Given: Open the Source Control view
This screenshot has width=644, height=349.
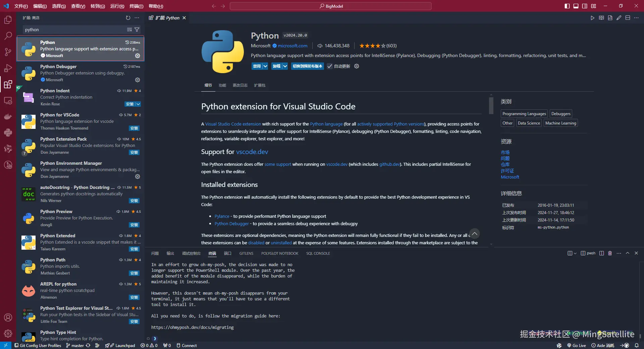Looking at the screenshot, I should [8, 52].
